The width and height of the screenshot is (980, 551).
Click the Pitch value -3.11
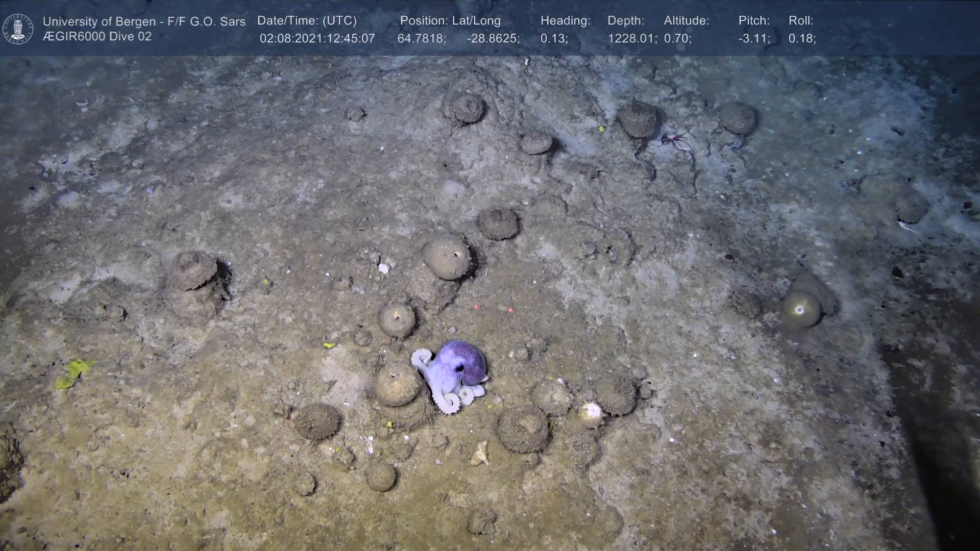[754, 39]
